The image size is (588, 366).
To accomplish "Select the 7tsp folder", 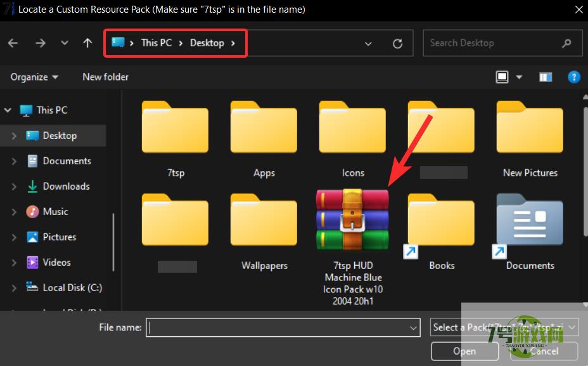I will click(175, 138).
